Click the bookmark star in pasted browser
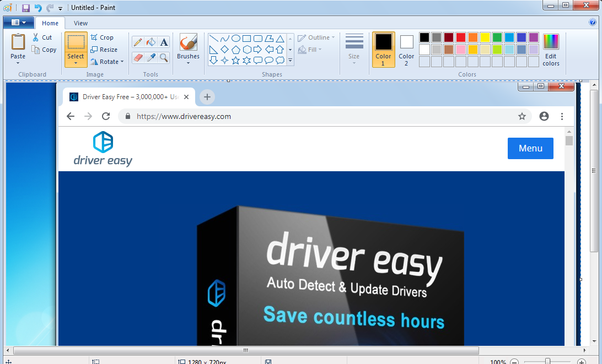This screenshot has width=602, height=364. tap(522, 116)
